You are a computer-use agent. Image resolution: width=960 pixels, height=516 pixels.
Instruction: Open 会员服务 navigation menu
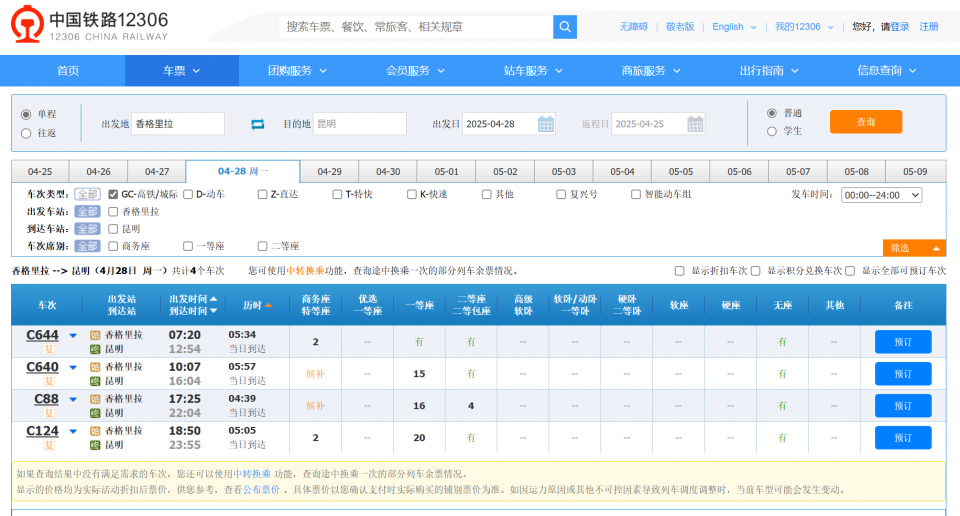[x=415, y=70]
